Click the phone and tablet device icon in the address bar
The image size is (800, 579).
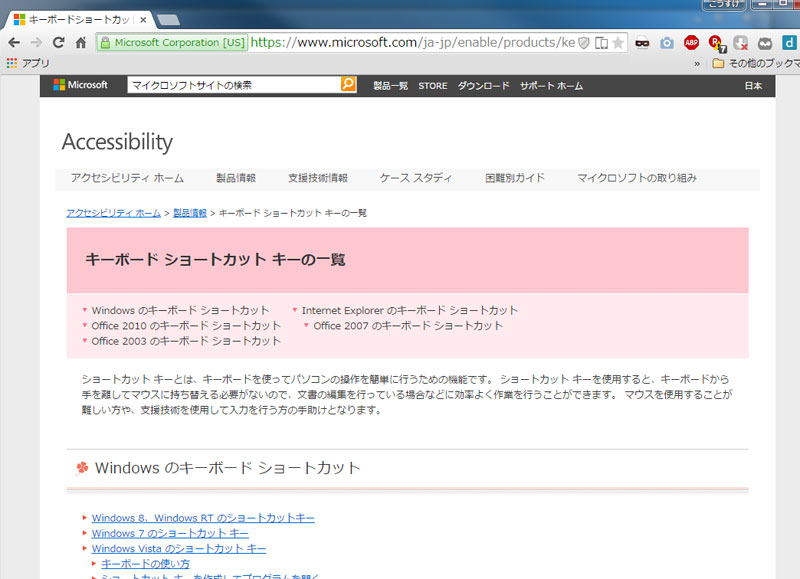pos(602,43)
